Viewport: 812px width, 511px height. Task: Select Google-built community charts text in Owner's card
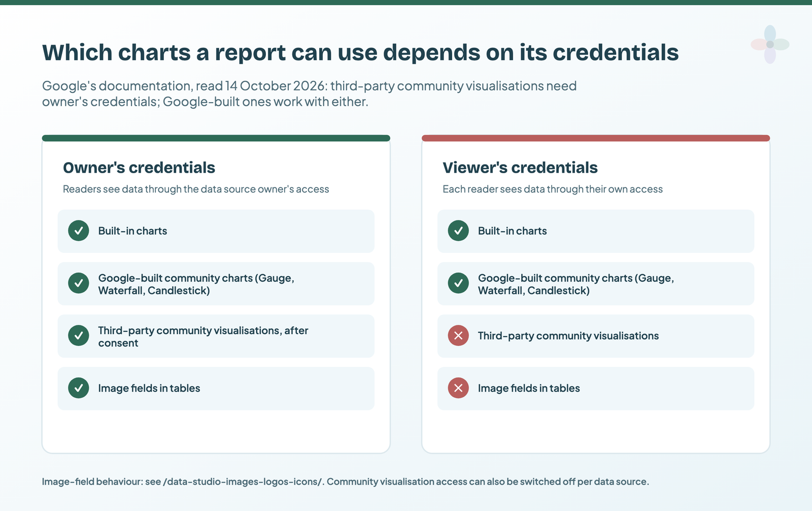click(x=196, y=284)
